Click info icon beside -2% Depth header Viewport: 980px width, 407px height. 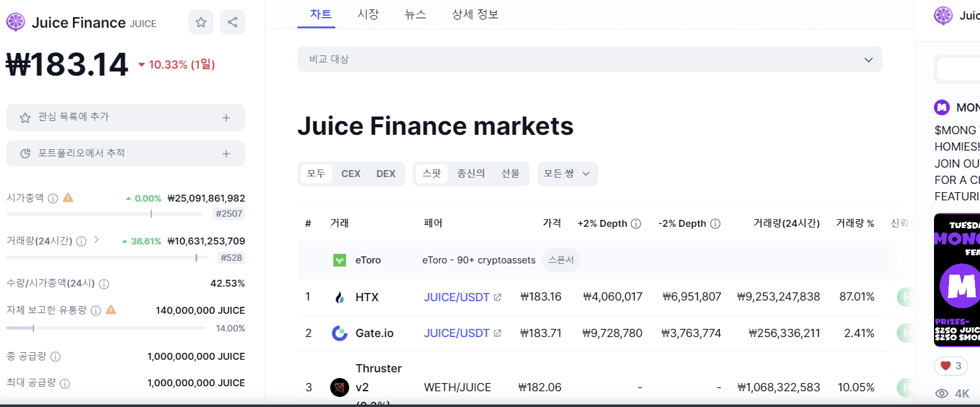point(715,224)
